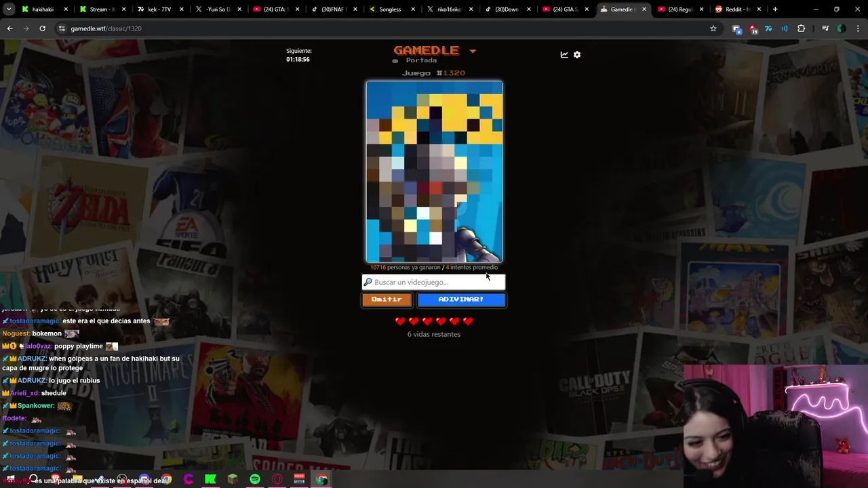Open the Chrome three-dot menu

click(857, 28)
